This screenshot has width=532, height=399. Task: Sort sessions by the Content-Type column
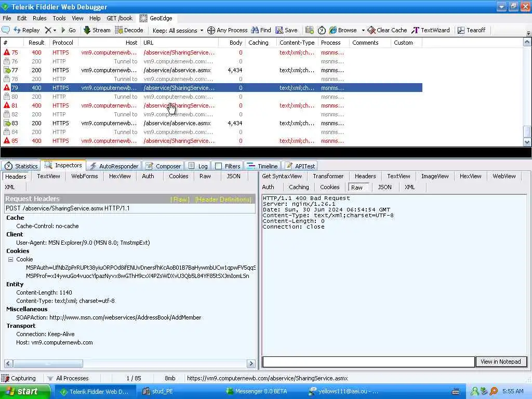[297, 43]
